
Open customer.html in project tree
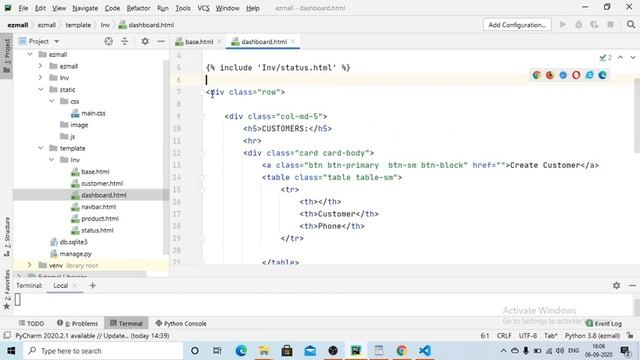(x=102, y=183)
